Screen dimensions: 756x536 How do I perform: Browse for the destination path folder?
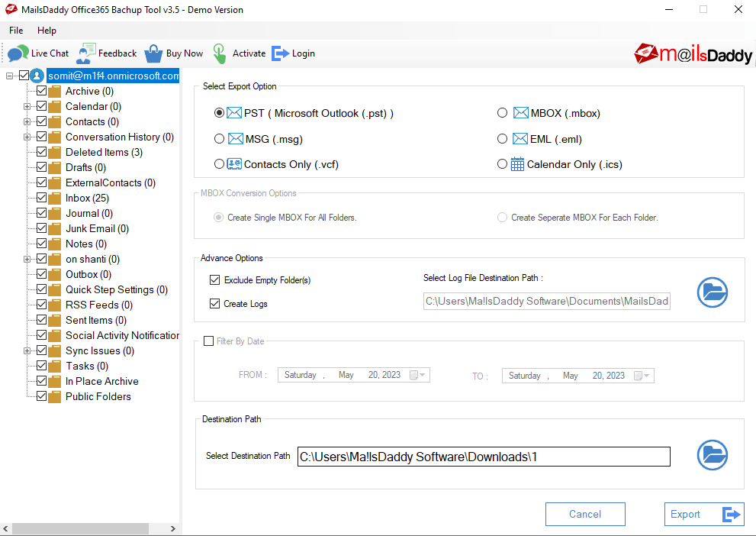(712, 455)
